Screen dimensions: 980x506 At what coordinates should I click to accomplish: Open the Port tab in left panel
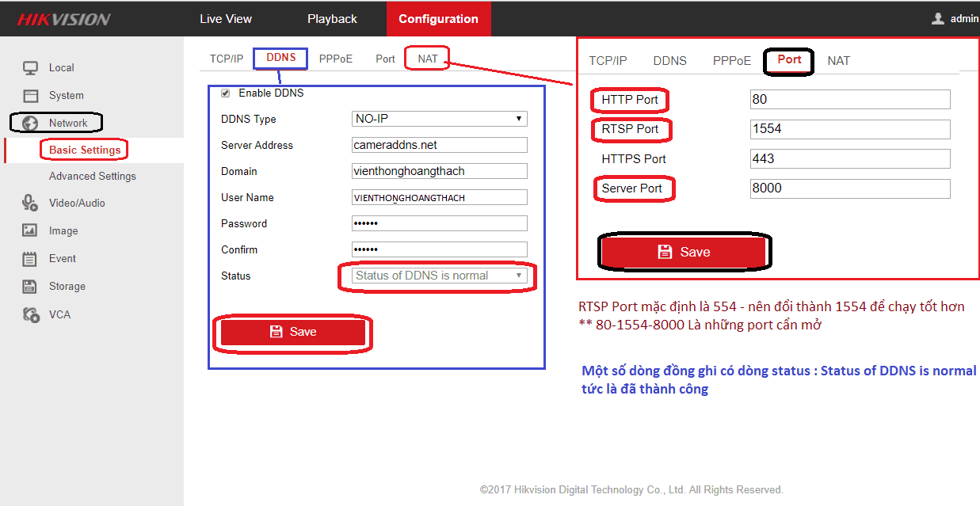point(386,59)
